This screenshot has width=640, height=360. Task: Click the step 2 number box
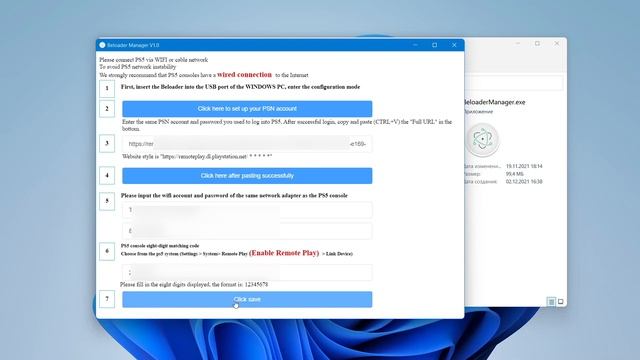[107, 109]
